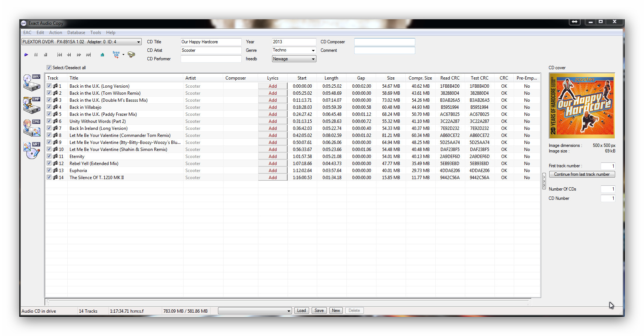Click the WRI write CD icon
The height and width of the screenshot is (336, 644).
click(31, 150)
